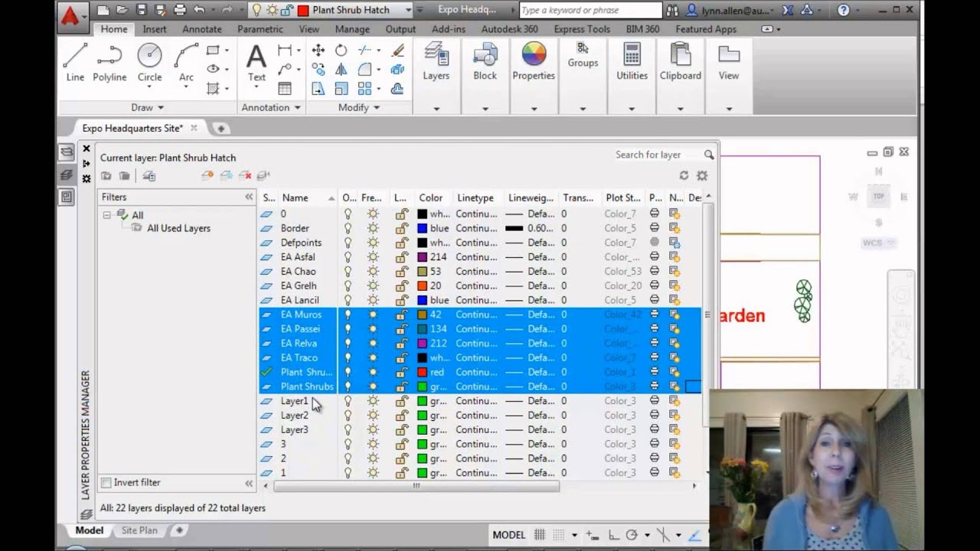The width and height of the screenshot is (980, 551).
Task: Click the Rotate tool in Modify panel
Action: tap(341, 51)
